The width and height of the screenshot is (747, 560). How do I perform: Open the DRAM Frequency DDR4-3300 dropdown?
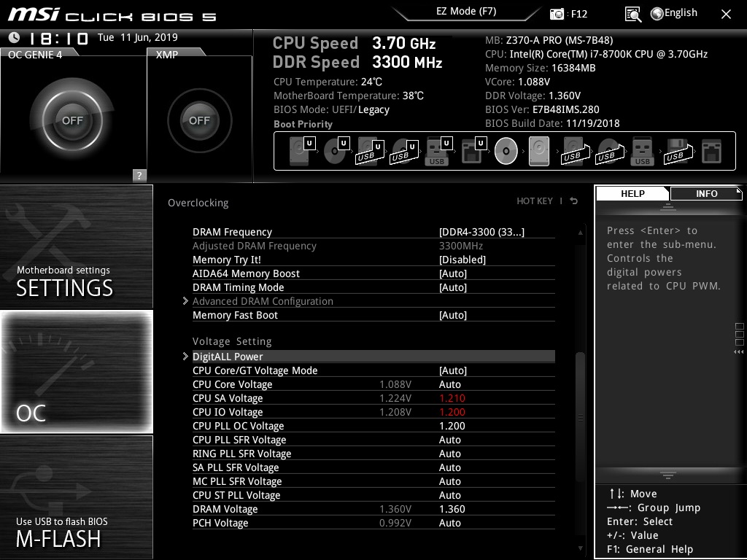[481, 232]
